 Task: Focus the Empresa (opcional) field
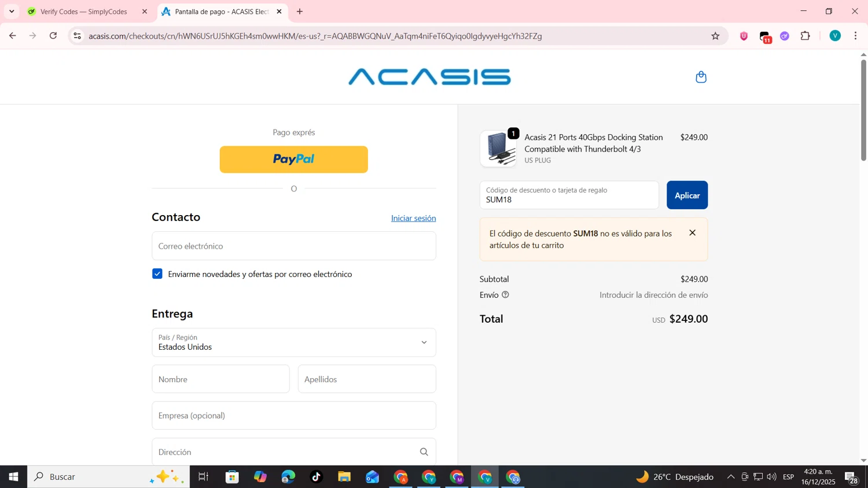[294, 416]
